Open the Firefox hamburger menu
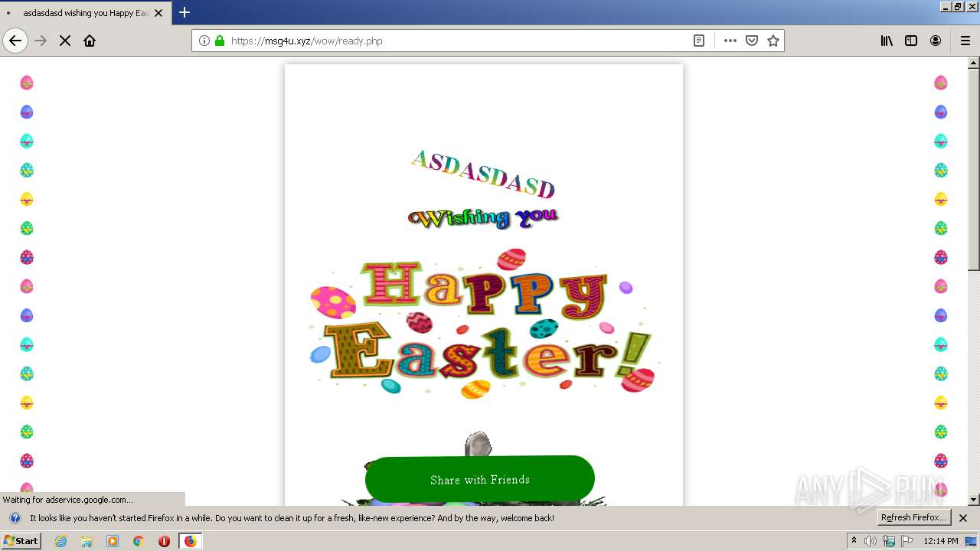 click(x=965, y=41)
